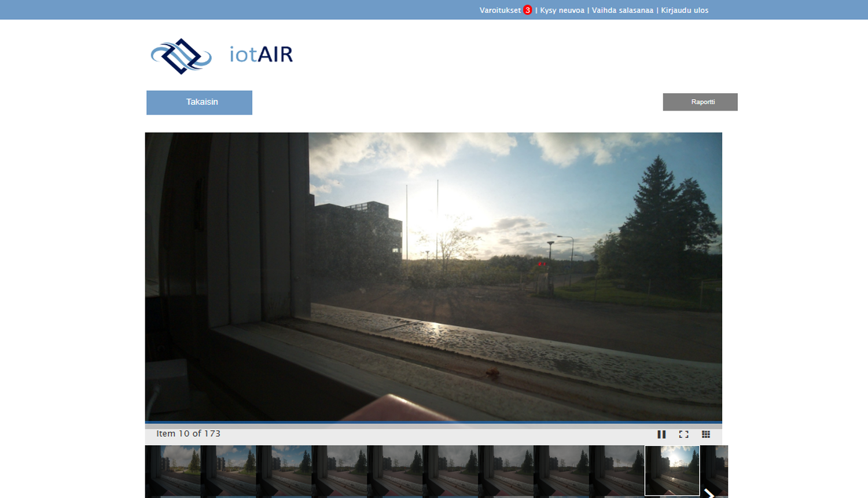Select the first thumbnail in the strip

click(172, 471)
